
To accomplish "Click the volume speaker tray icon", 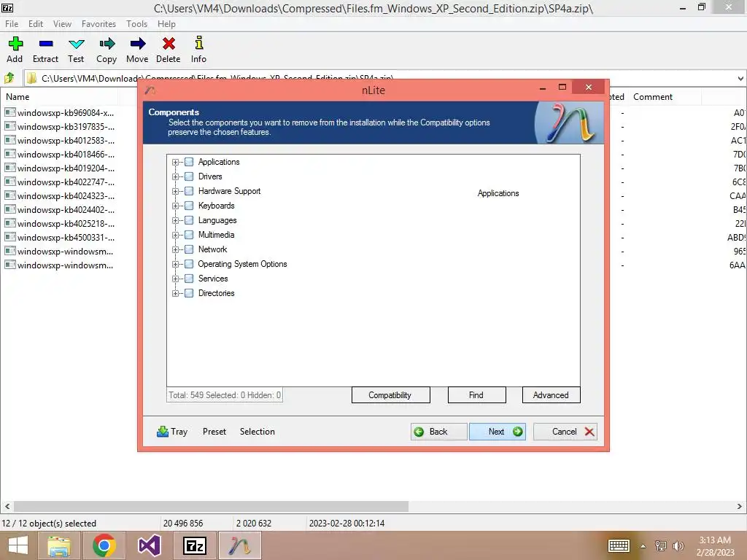I will (678, 545).
